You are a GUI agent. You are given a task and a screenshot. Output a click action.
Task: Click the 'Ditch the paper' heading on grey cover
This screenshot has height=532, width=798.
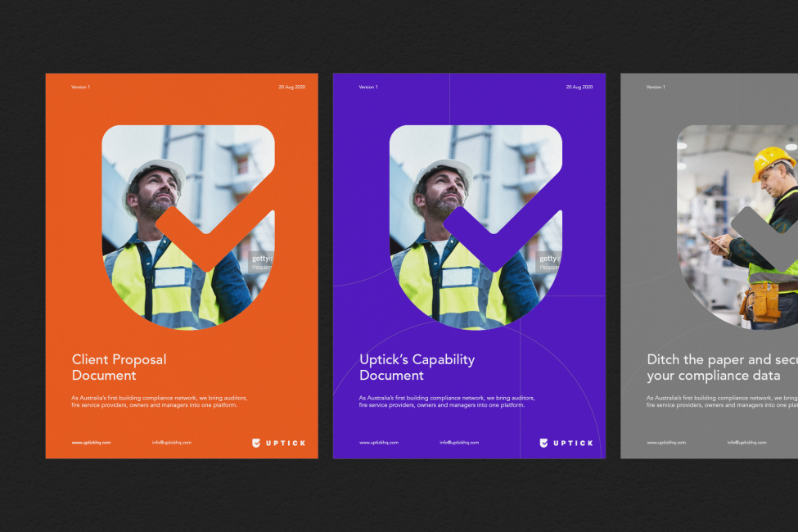[x=722, y=367]
